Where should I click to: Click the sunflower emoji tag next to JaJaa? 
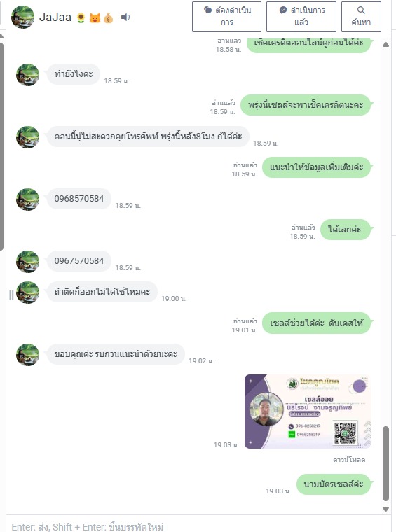tap(81, 17)
